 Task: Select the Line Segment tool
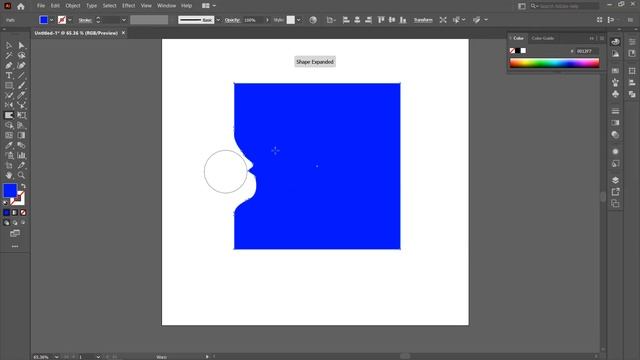(x=21, y=76)
